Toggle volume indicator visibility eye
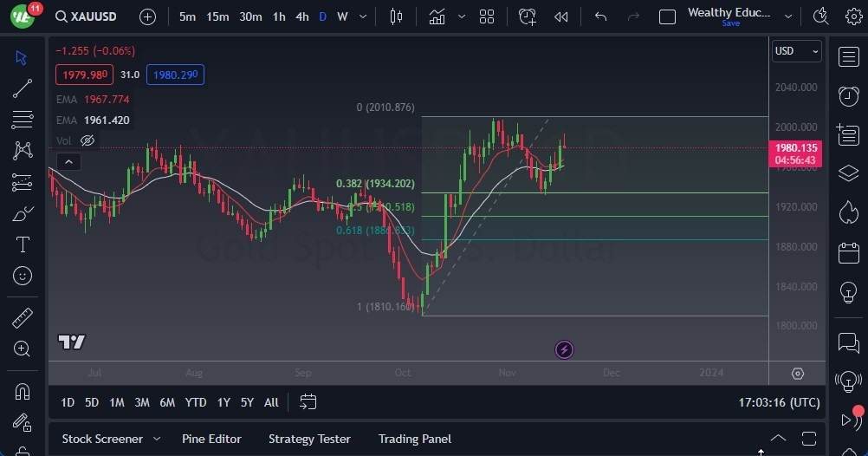 point(87,140)
